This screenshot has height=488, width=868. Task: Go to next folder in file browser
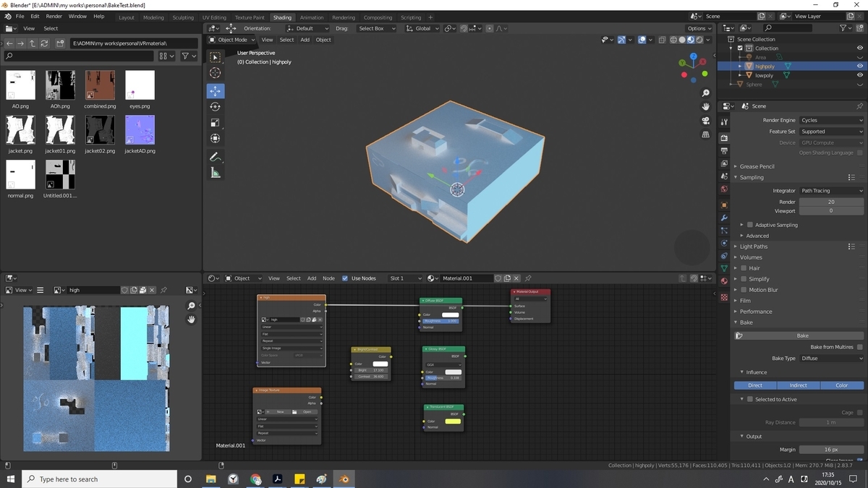coord(20,43)
